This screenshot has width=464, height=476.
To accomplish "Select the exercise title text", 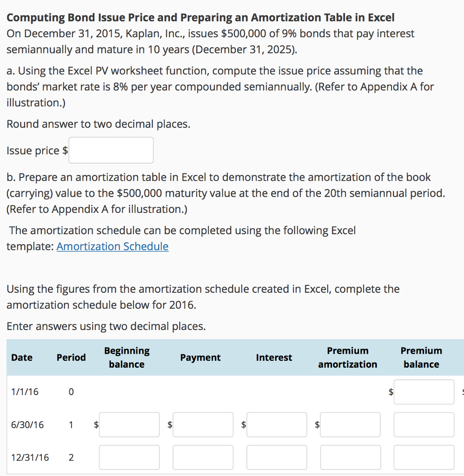I will point(201,17).
